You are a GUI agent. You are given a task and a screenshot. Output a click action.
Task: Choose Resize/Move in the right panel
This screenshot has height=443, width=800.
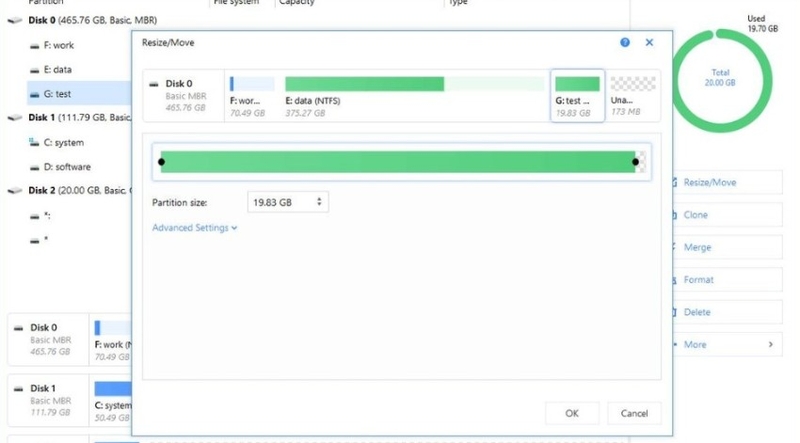[727, 182]
